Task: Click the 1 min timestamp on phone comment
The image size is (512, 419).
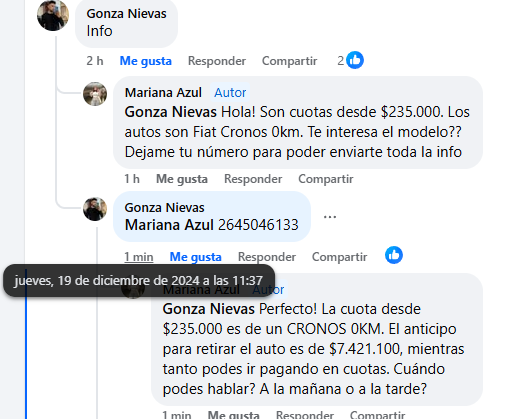Action: coord(139,257)
